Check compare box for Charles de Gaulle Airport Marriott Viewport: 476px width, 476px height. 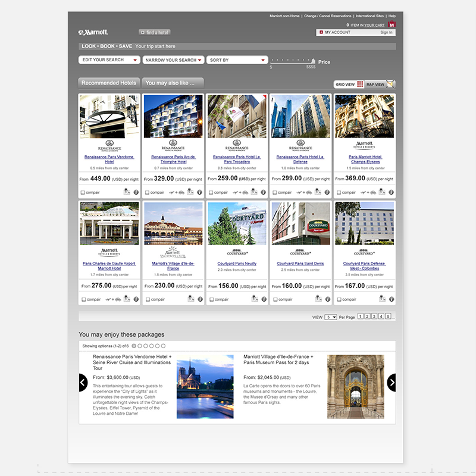[83, 299]
